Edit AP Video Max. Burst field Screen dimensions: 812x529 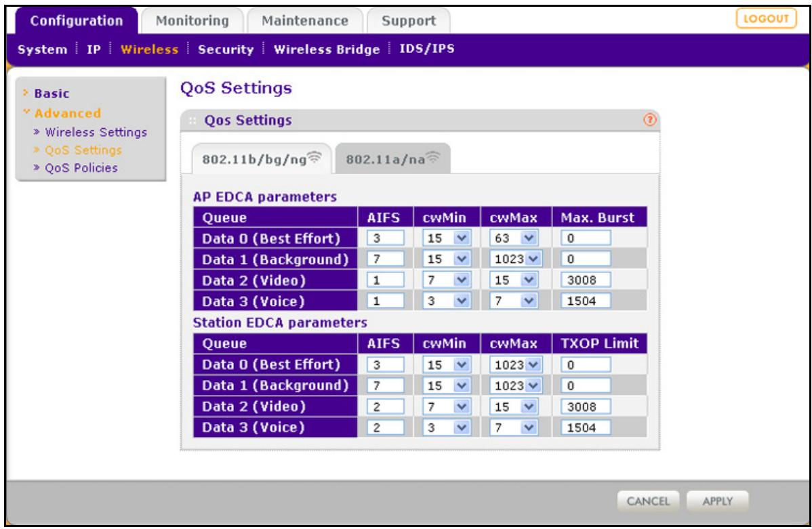586,280
